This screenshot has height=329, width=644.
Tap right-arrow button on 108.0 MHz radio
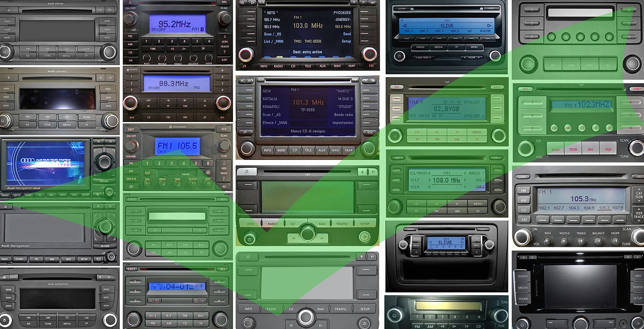click(457, 204)
